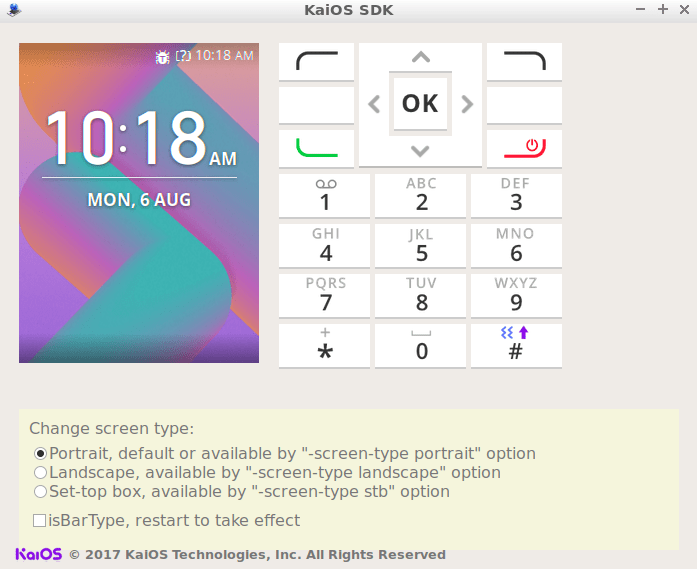Select Portrait screen type radio
The width and height of the screenshot is (697, 569).
[x=40, y=453]
